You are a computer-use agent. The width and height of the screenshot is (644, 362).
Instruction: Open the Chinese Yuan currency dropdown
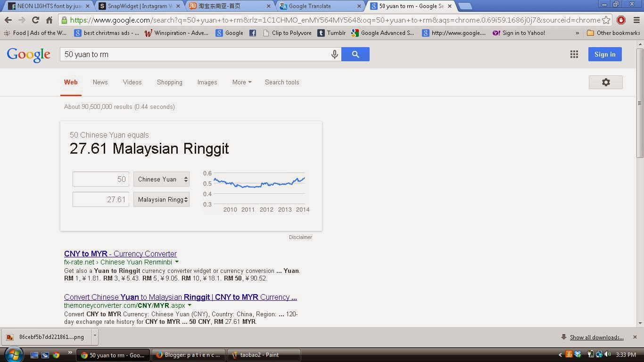tap(161, 179)
